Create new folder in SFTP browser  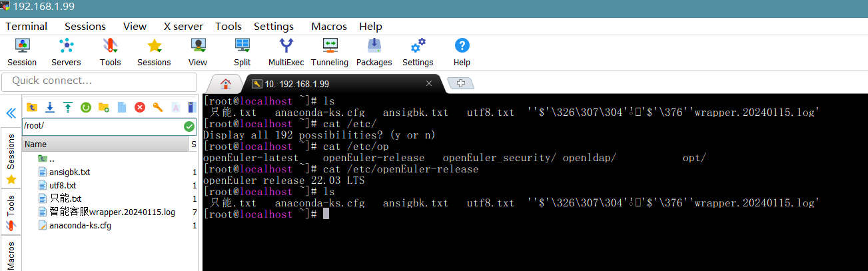coord(104,107)
